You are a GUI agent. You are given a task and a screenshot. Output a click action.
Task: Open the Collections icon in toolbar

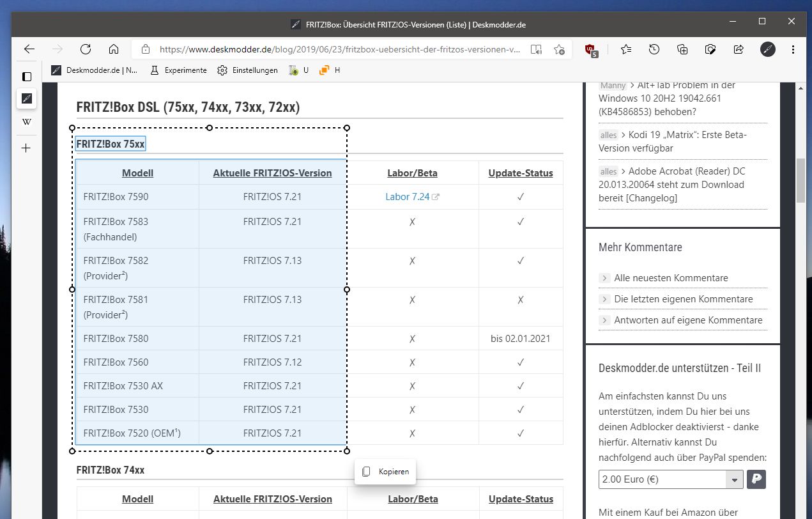[682, 49]
